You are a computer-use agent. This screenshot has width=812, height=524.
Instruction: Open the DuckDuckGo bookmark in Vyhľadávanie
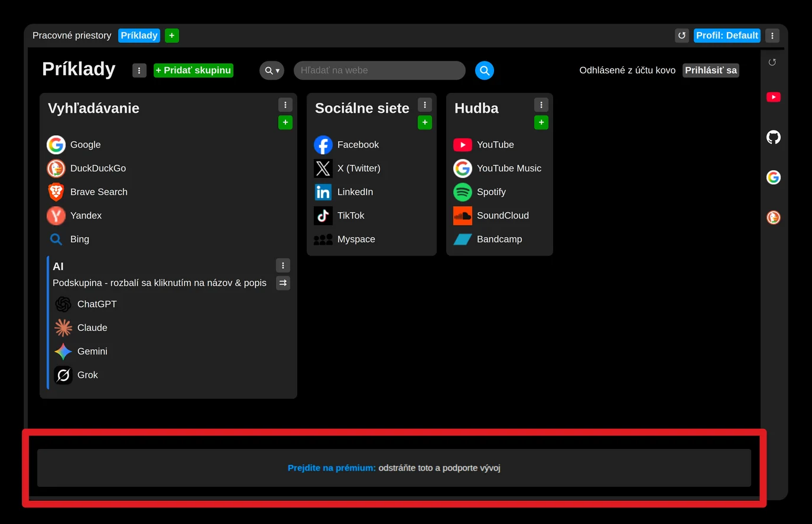86,168
